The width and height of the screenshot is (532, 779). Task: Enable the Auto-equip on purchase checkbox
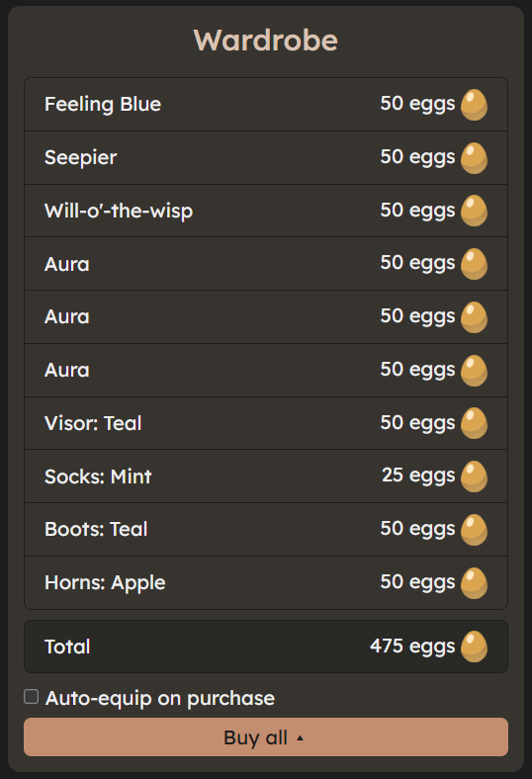[x=32, y=697]
